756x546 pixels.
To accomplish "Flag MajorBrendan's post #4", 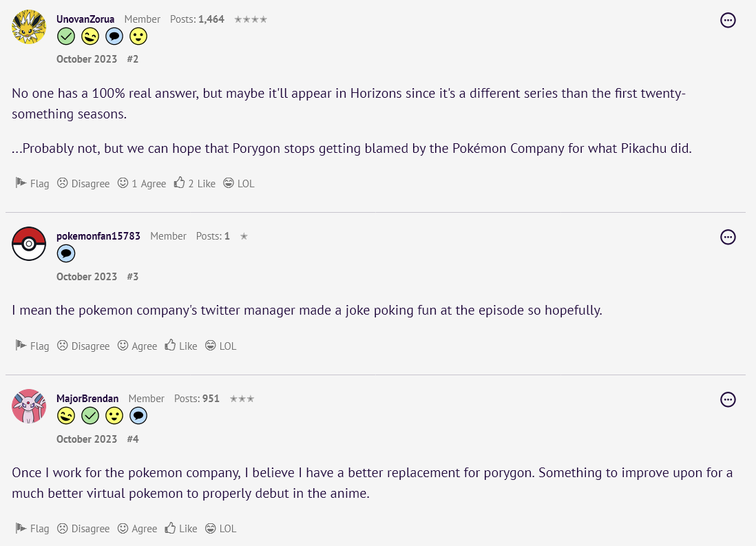I will point(32,529).
